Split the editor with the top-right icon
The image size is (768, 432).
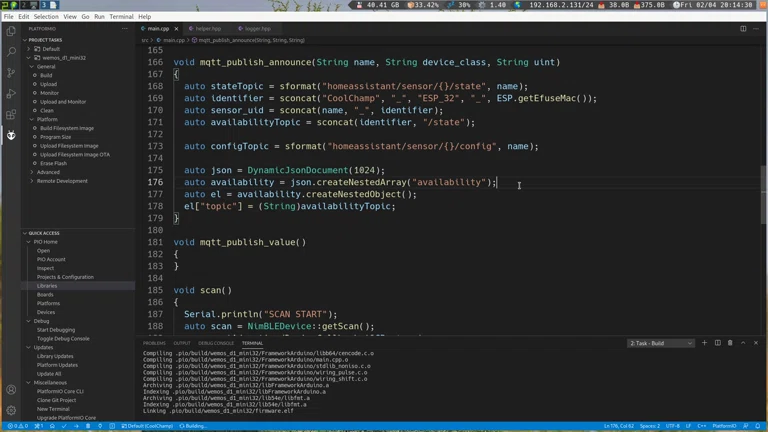click(743, 29)
